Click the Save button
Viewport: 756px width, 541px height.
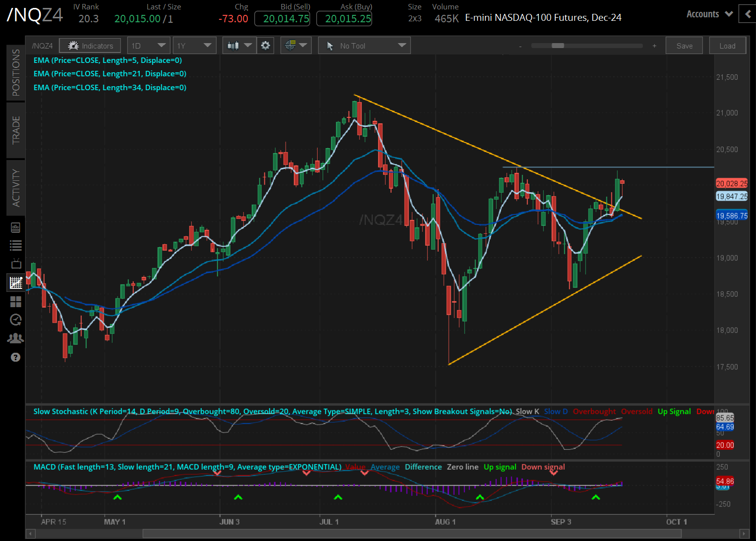click(x=684, y=45)
